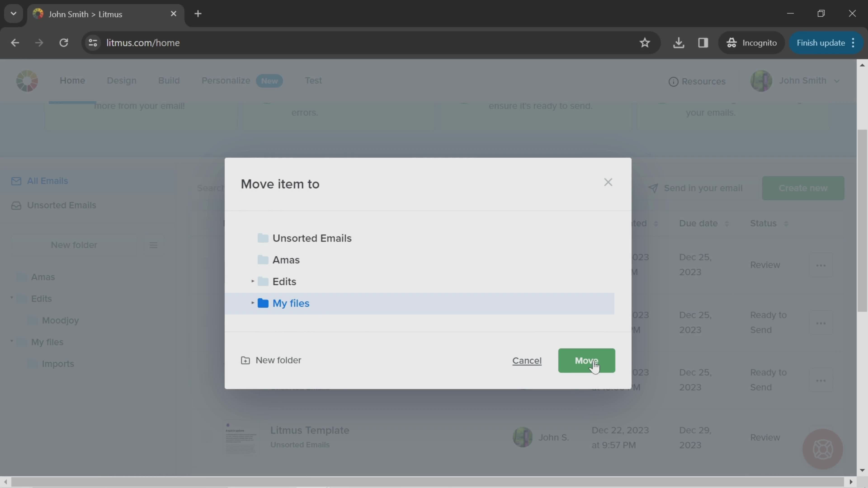Click the New folder icon in dialog

245,360
